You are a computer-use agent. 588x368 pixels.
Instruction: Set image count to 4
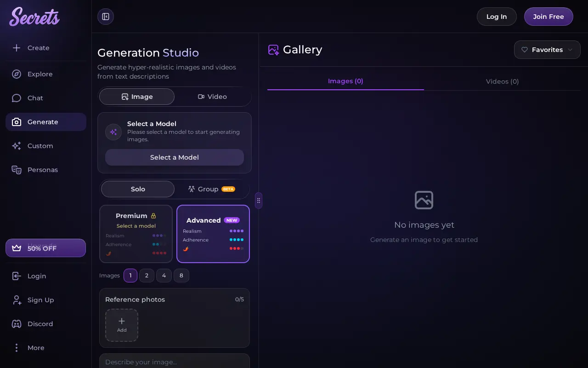pos(164,276)
